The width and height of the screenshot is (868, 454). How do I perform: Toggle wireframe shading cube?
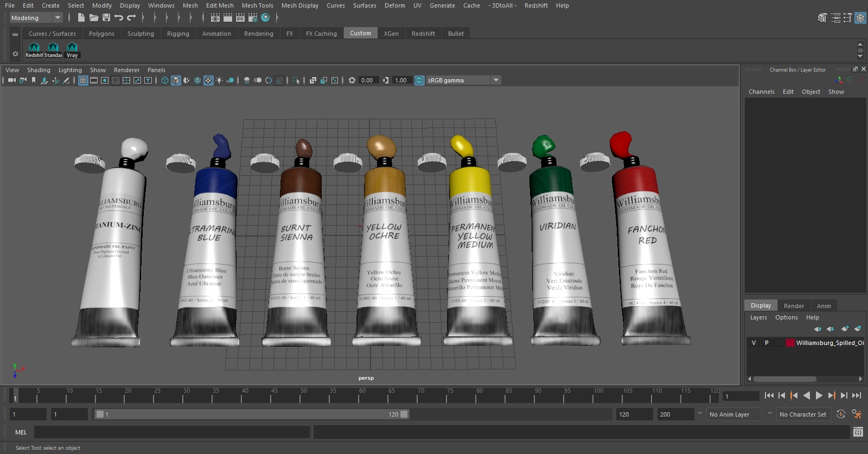click(165, 80)
